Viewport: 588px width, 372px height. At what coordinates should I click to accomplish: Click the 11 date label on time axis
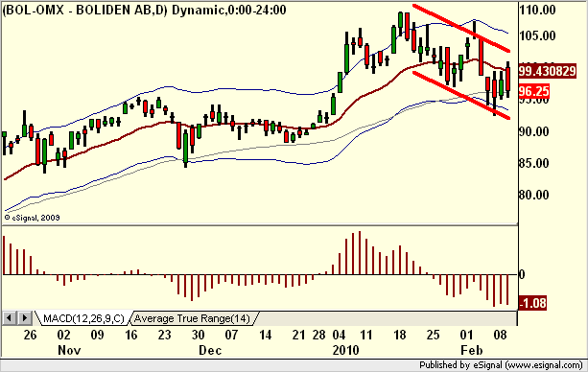click(366, 335)
